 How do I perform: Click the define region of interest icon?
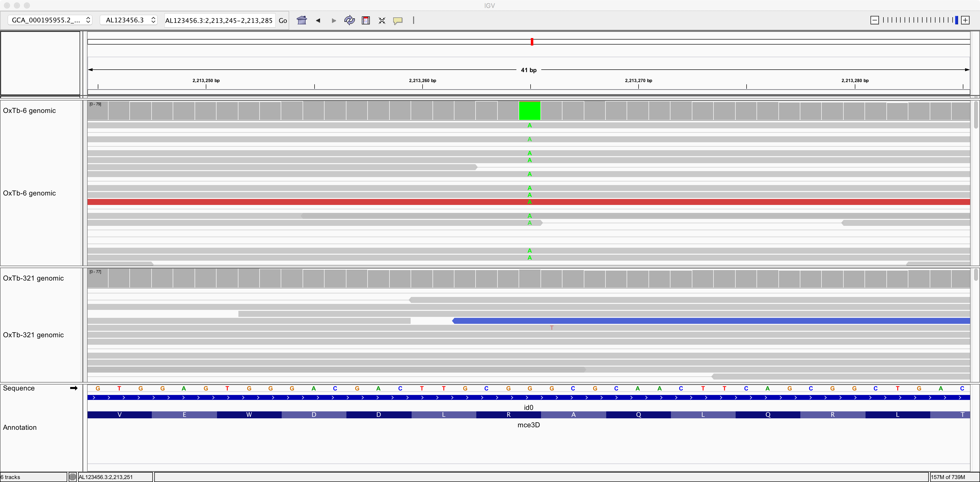366,21
